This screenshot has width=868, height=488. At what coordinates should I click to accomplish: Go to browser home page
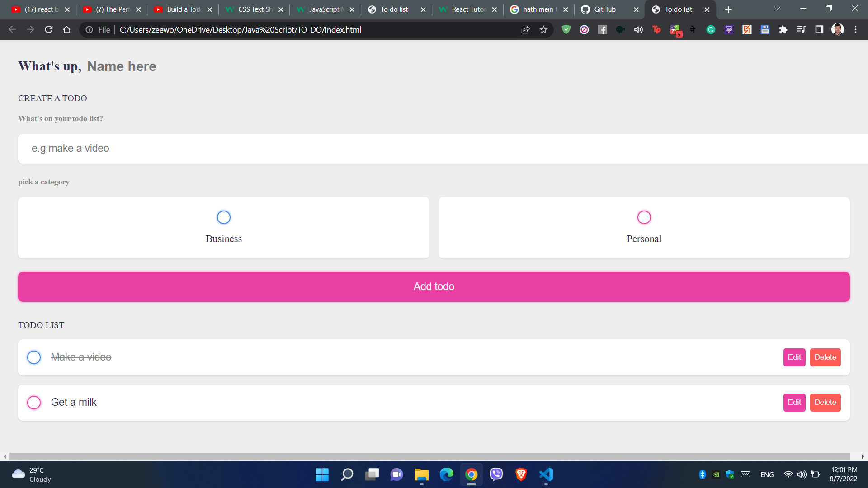click(67, 30)
